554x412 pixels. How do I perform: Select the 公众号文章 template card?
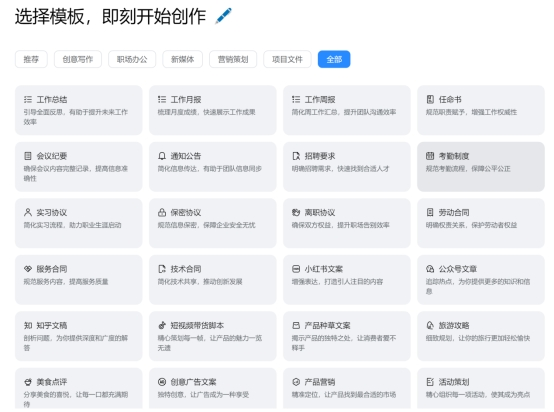pos(481,280)
